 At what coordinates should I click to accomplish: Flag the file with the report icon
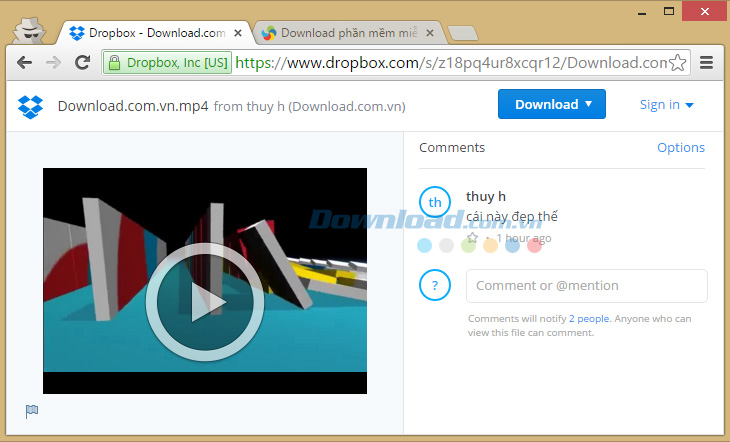(x=32, y=411)
